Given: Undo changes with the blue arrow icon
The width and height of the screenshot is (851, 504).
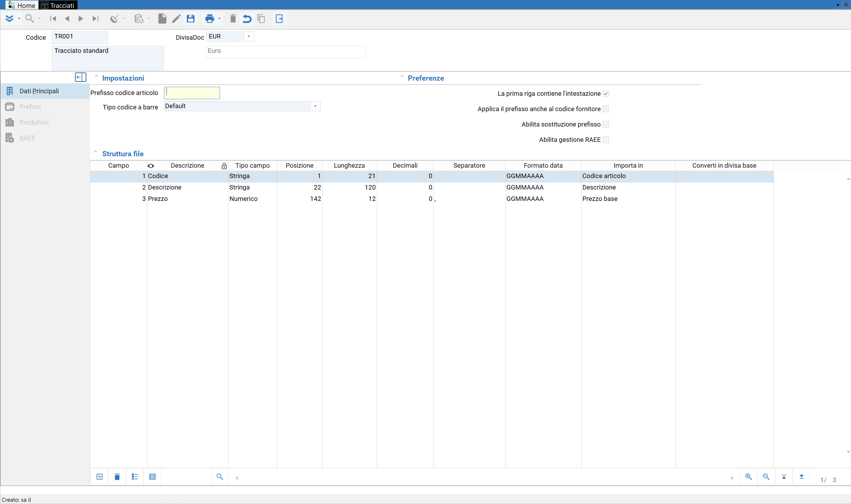Looking at the screenshot, I should tap(247, 19).
